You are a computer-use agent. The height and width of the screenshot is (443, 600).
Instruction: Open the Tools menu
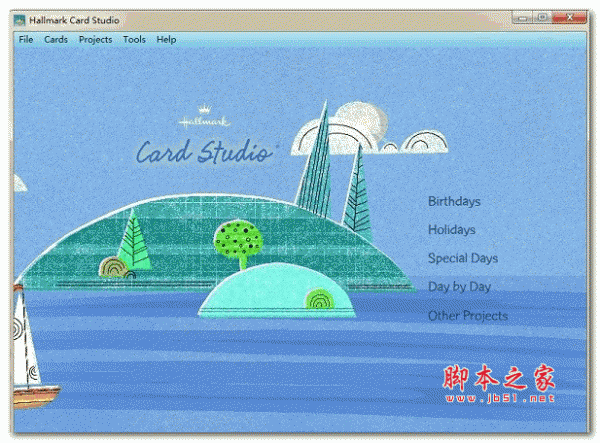point(134,39)
